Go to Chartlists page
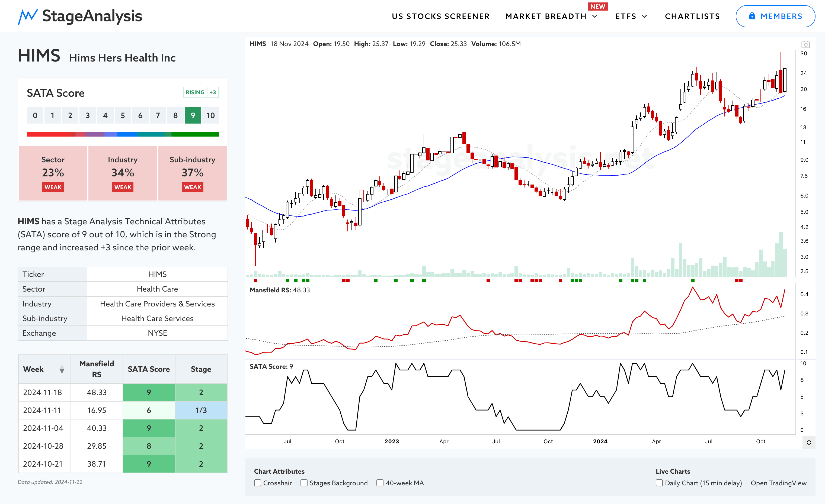Screen dimensions: 825x504 click(x=692, y=16)
